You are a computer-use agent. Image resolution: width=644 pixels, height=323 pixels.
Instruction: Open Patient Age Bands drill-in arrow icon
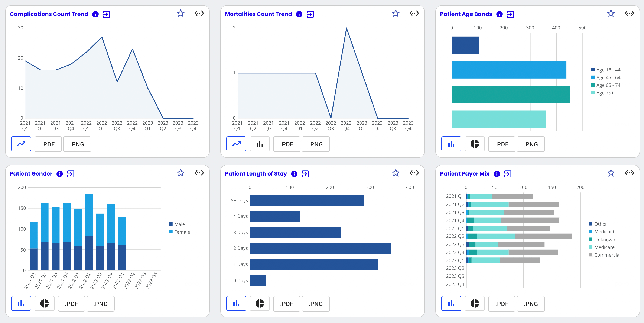pyautogui.click(x=511, y=14)
